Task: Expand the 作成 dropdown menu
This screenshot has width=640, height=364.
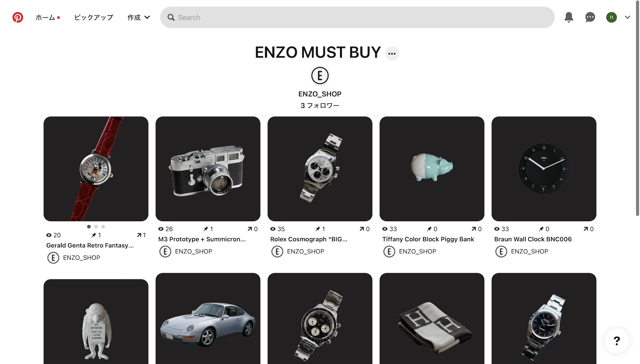Action: coord(138,17)
